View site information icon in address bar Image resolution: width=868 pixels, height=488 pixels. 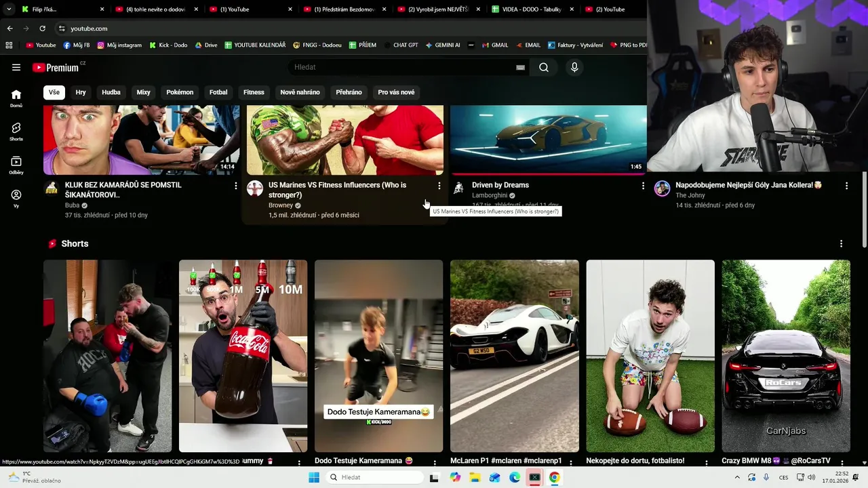[62, 28]
